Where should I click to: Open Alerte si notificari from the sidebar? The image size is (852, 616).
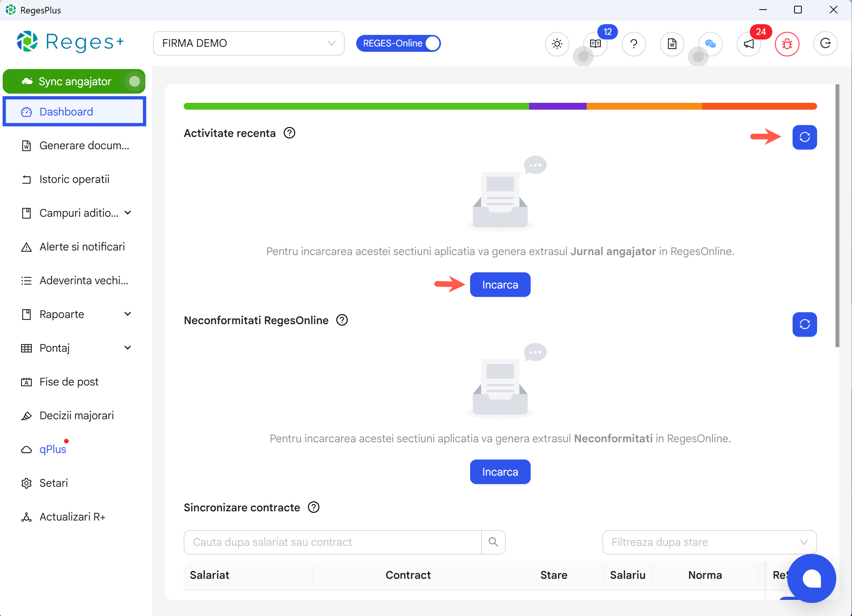click(x=82, y=247)
